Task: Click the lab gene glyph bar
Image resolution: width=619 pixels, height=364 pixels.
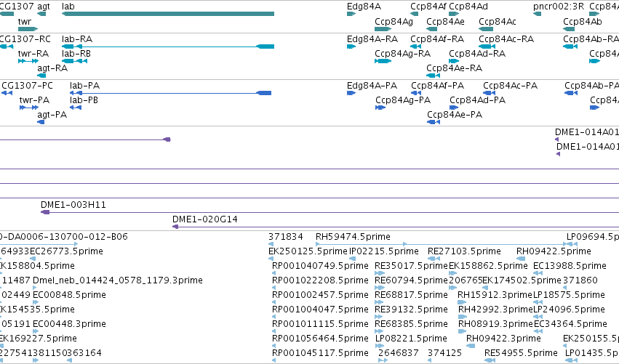Action: pyautogui.click(x=168, y=14)
